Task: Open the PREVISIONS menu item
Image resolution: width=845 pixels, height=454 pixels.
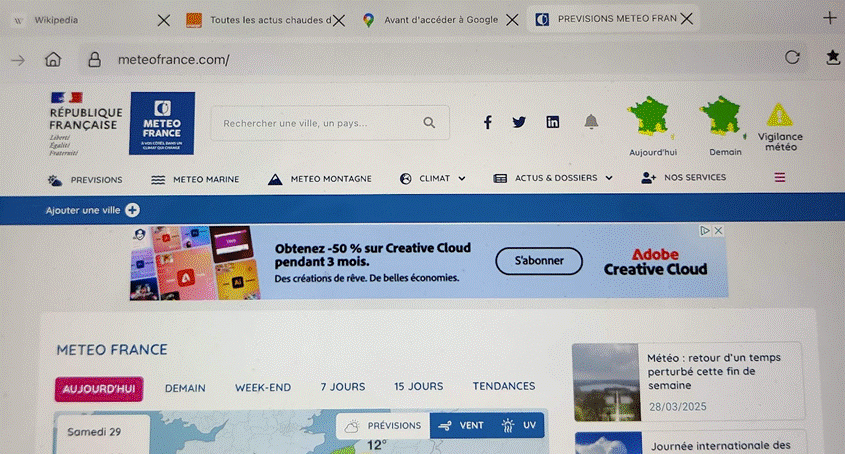Action: coord(85,180)
